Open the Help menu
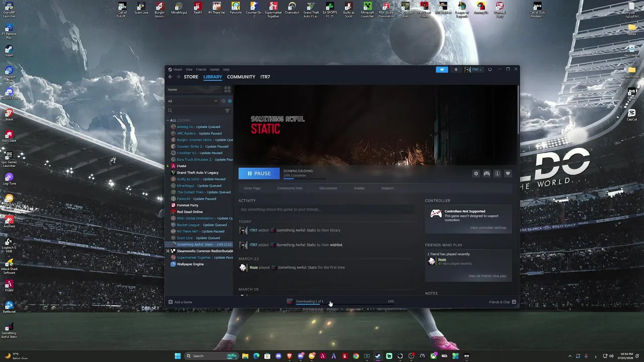This screenshot has height=362, width=644. tap(226, 69)
